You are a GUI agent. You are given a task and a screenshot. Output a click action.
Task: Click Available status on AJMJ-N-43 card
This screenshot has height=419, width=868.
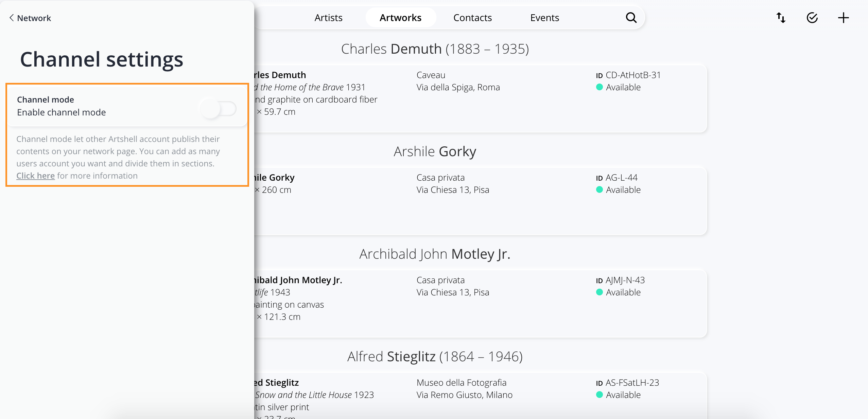(x=619, y=292)
